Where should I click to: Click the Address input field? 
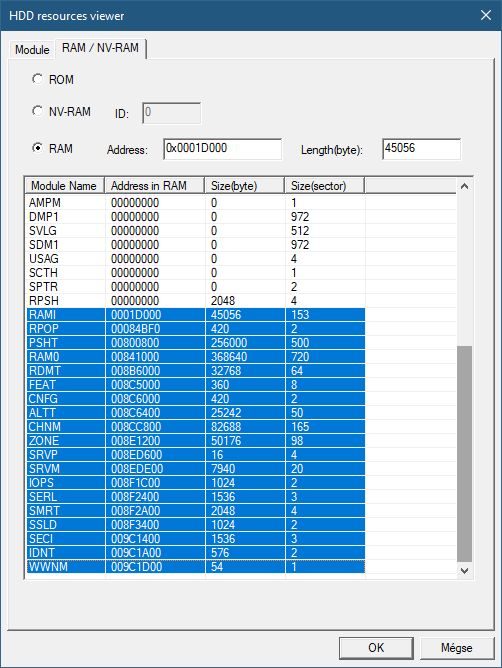click(x=222, y=149)
